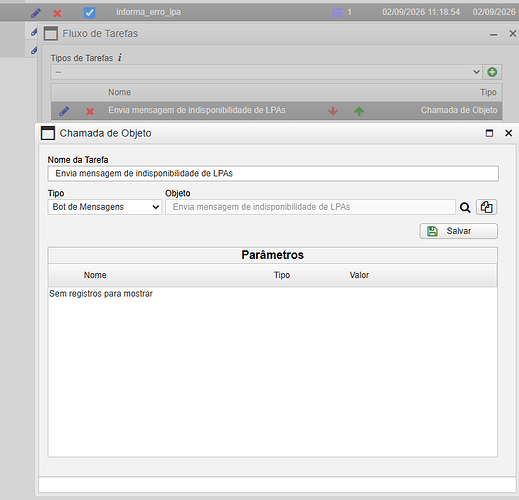Viewport: 519px width, 500px height.
Task: Click the Tipos de Tarefas info icon
Action: [120, 57]
